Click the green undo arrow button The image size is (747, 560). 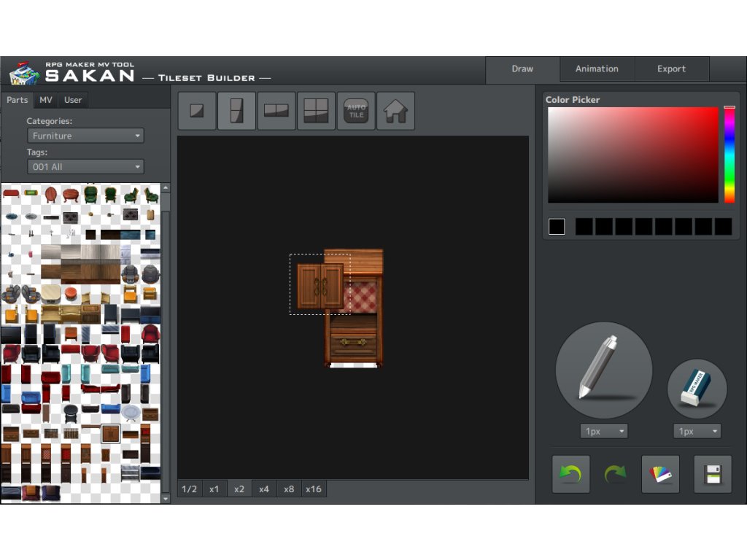570,474
